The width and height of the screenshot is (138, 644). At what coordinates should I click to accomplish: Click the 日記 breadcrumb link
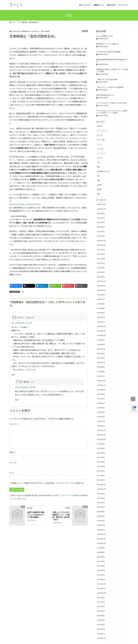[x=18, y=23]
